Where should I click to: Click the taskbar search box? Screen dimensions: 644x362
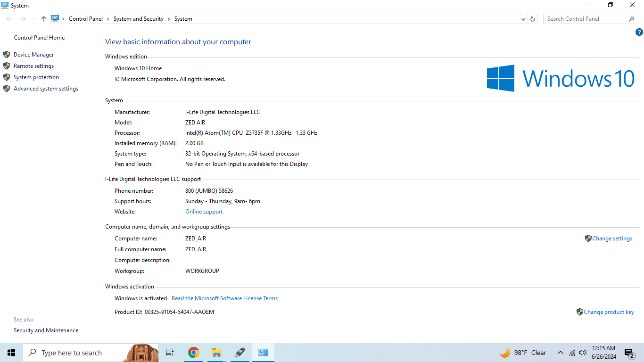pyautogui.click(x=91, y=353)
